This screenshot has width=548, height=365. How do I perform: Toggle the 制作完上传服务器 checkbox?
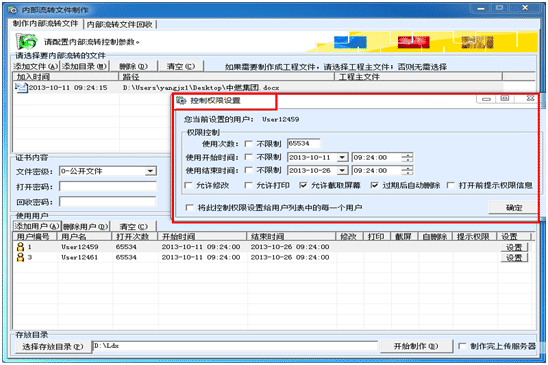(x=462, y=346)
